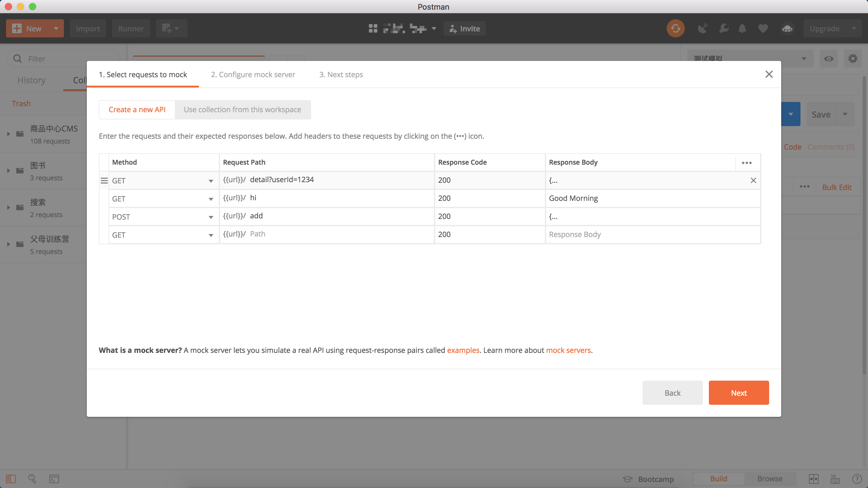Expand the 图书 collection
The width and height of the screenshot is (868, 488).
(8, 171)
